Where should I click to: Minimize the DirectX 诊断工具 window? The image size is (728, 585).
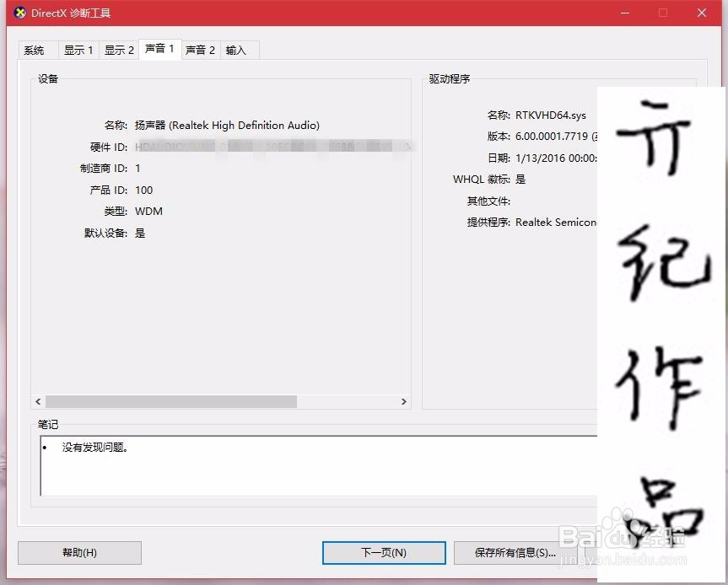tap(625, 13)
